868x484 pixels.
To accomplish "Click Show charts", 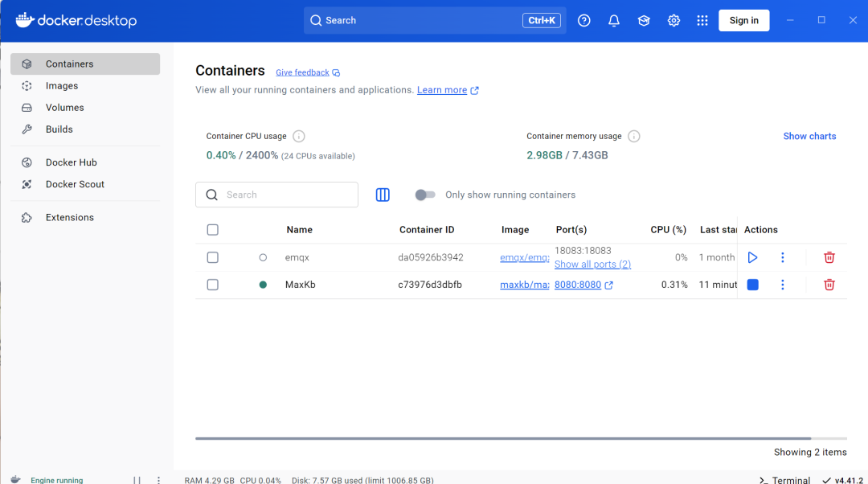I will (x=809, y=136).
